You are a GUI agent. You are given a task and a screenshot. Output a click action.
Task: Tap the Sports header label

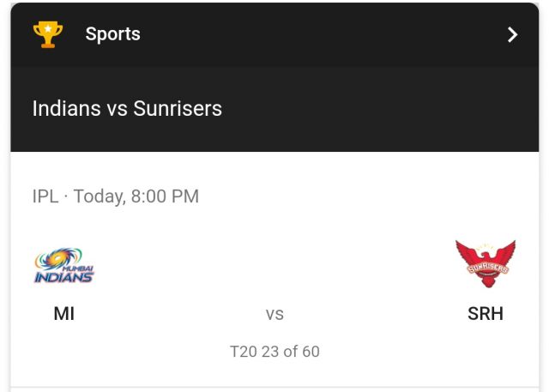[112, 34]
